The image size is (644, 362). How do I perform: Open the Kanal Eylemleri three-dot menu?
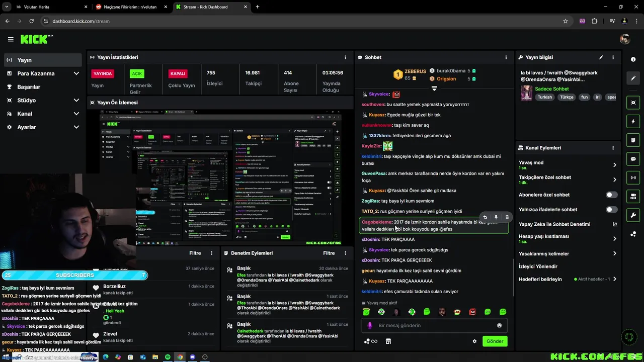[613, 148]
